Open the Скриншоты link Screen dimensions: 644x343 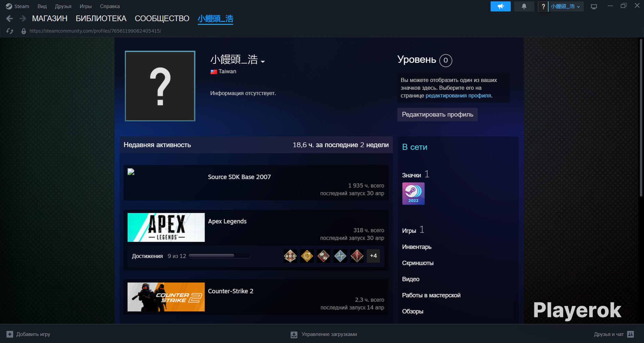pyautogui.click(x=418, y=263)
